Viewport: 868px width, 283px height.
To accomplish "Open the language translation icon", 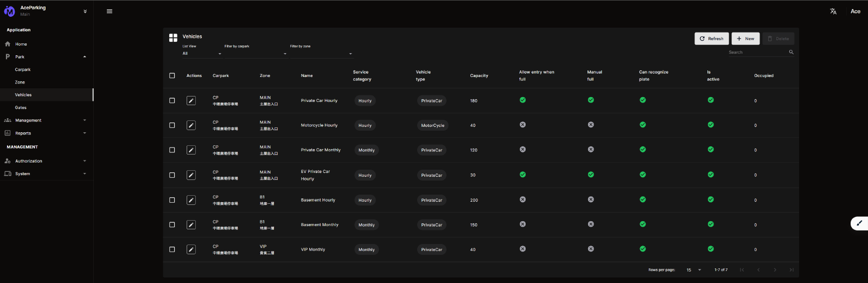I will [x=833, y=11].
